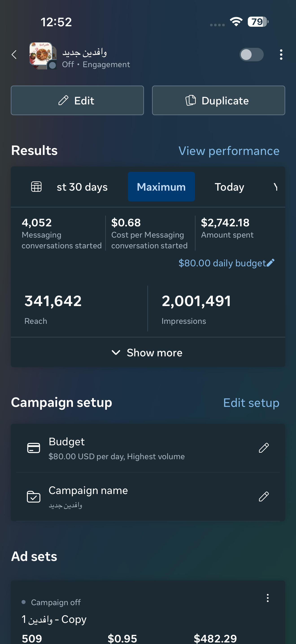Switch to the Today tab
Image resolution: width=296 pixels, height=644 pixels.
229,187
